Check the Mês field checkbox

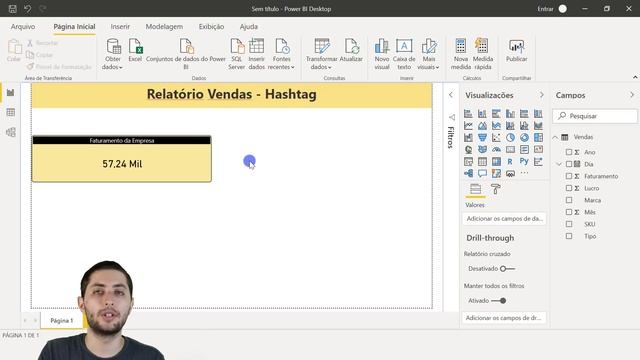coord(569,212)
